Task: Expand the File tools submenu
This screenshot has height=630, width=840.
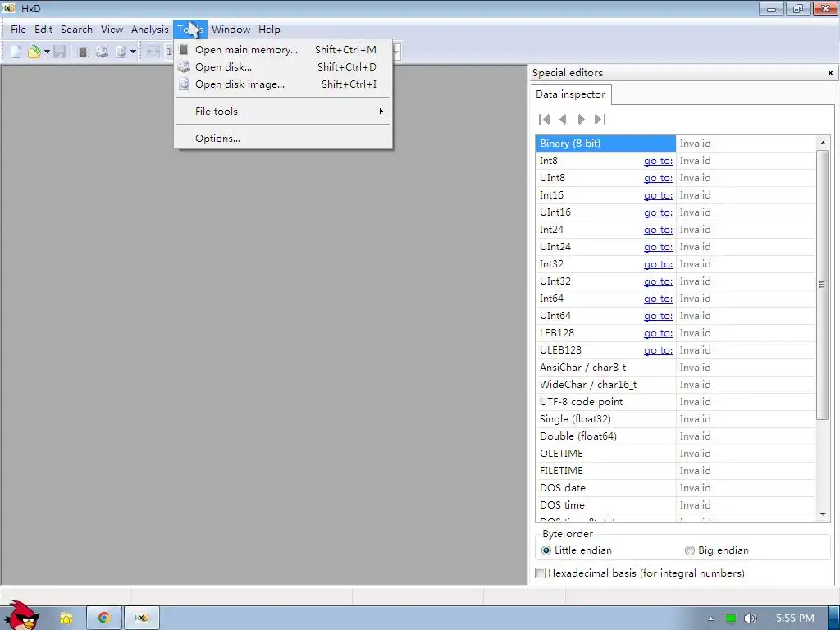Action: 284,111
